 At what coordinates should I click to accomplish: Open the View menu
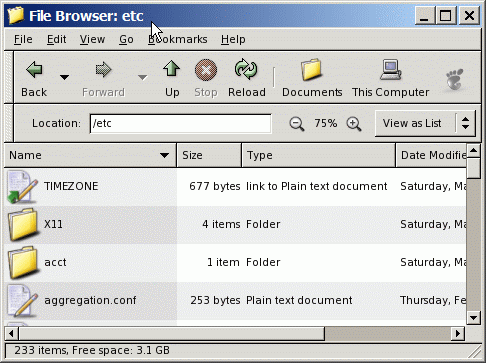(x=92, y=39)
